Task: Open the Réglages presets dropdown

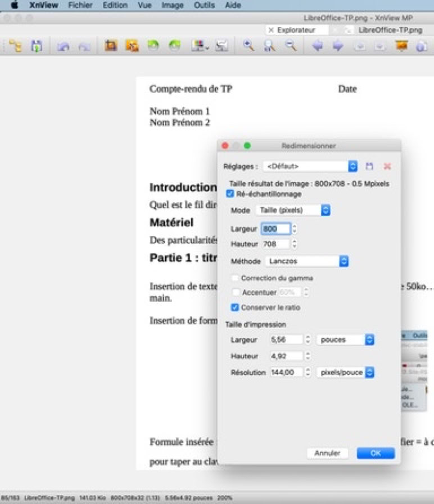Action: point(310,166)
